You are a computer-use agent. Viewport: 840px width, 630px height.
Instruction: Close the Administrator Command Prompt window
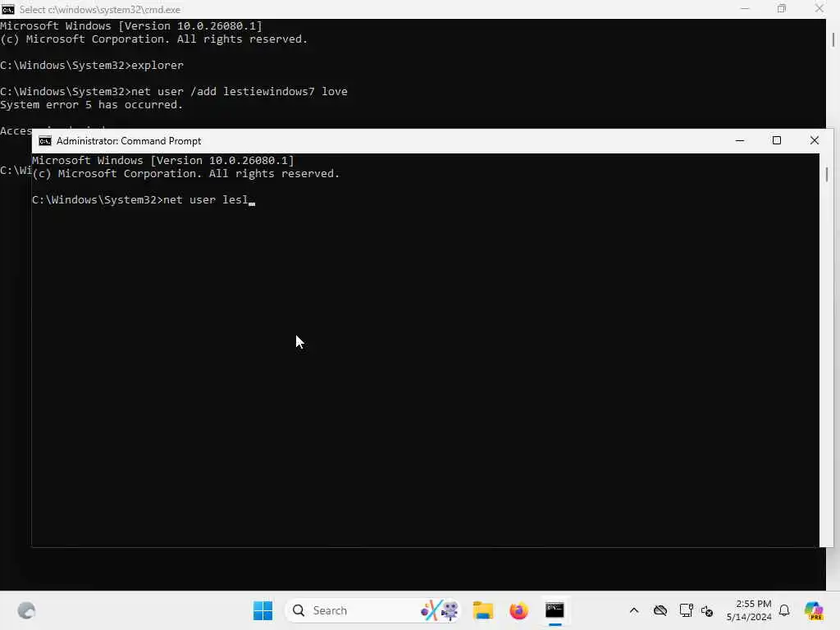815,140
